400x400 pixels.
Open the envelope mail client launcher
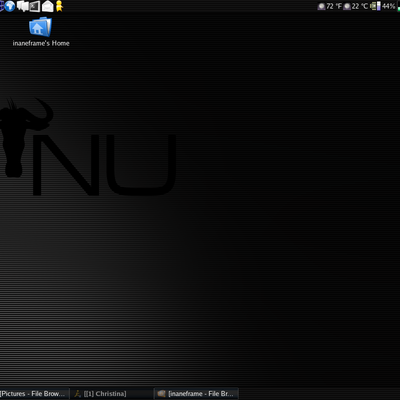point(47,6)
